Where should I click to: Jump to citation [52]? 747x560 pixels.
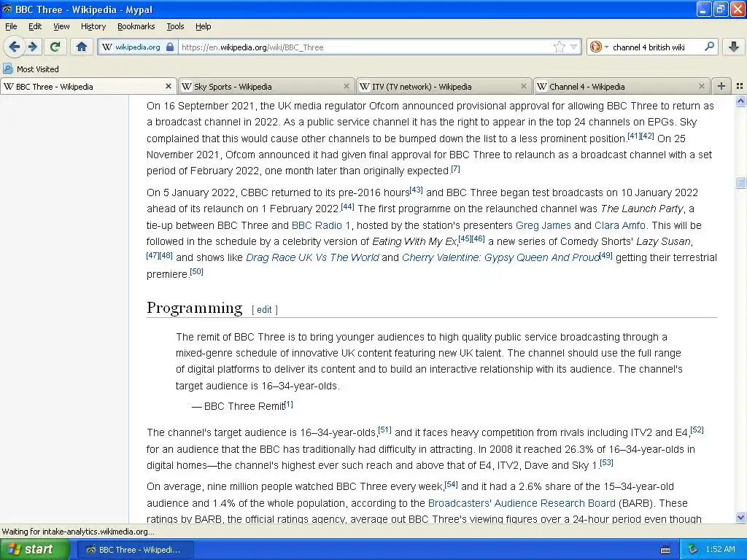click(x=697, y=430)
